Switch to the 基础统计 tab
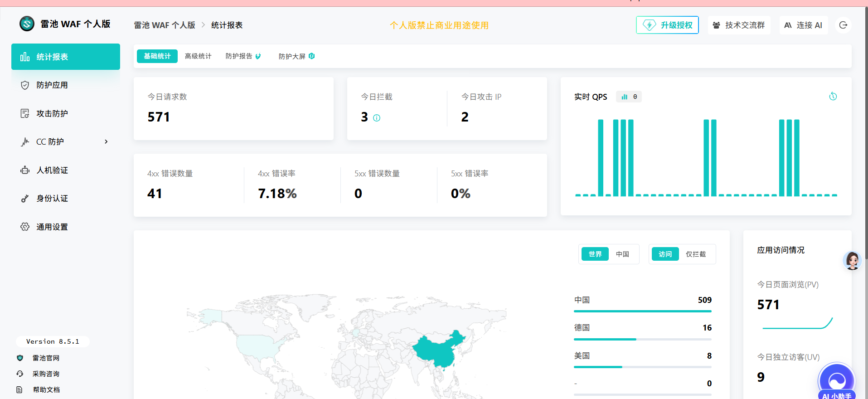Image resolution: width=868 pixels, height=399 pixels. [x=157, y=56]
